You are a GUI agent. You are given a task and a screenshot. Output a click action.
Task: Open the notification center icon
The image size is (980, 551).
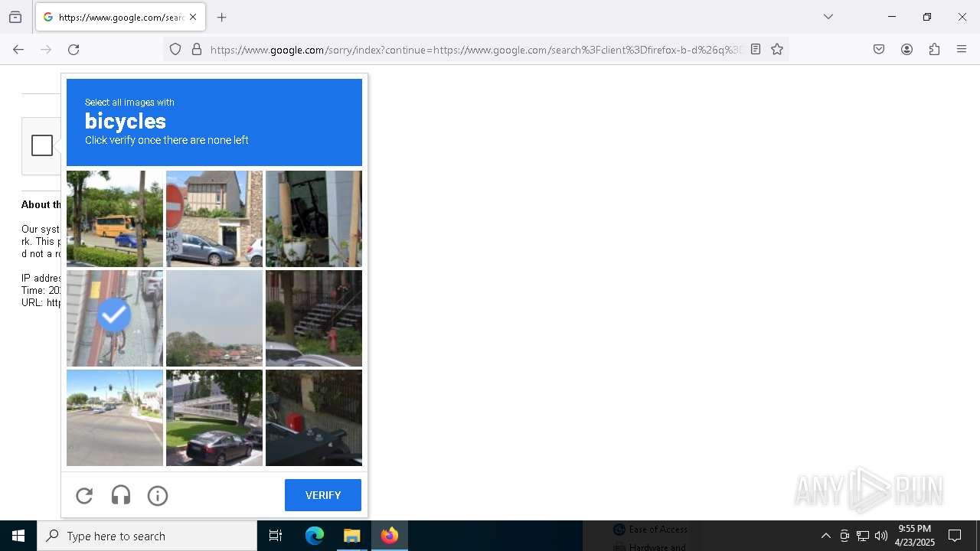[x=955, y=536]
